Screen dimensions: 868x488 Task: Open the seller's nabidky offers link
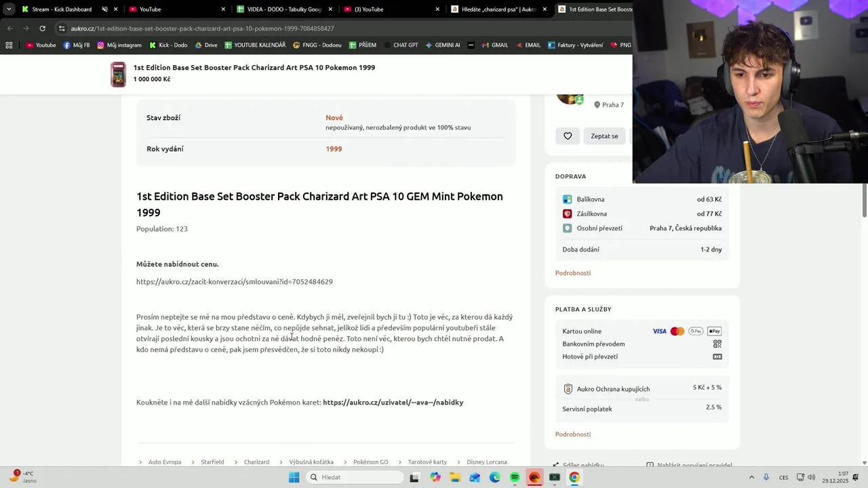(x=393, y=402)
